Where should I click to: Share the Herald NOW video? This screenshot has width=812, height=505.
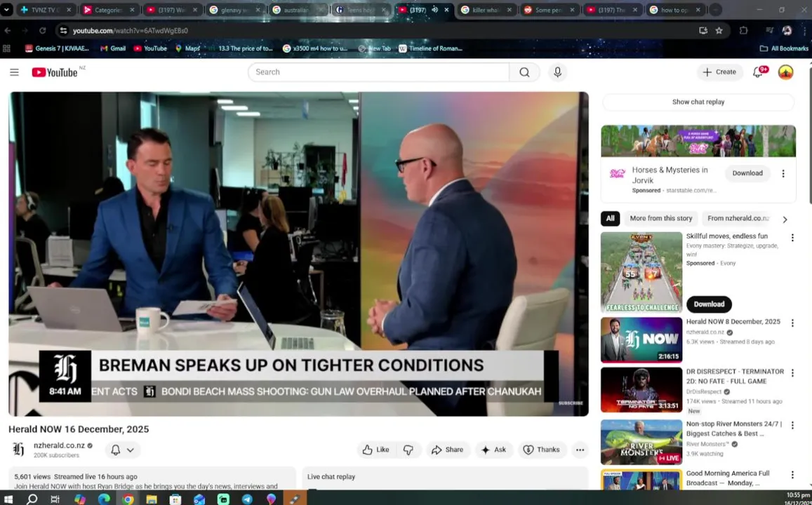coord(448,450)
